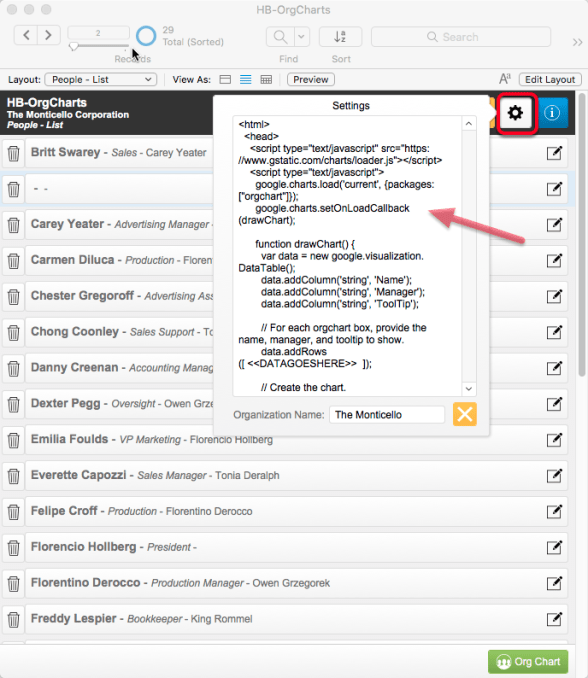588x678 pixels.
Task: Select the Everette Capozzi Sales Manager row
Action: [296, 476]
